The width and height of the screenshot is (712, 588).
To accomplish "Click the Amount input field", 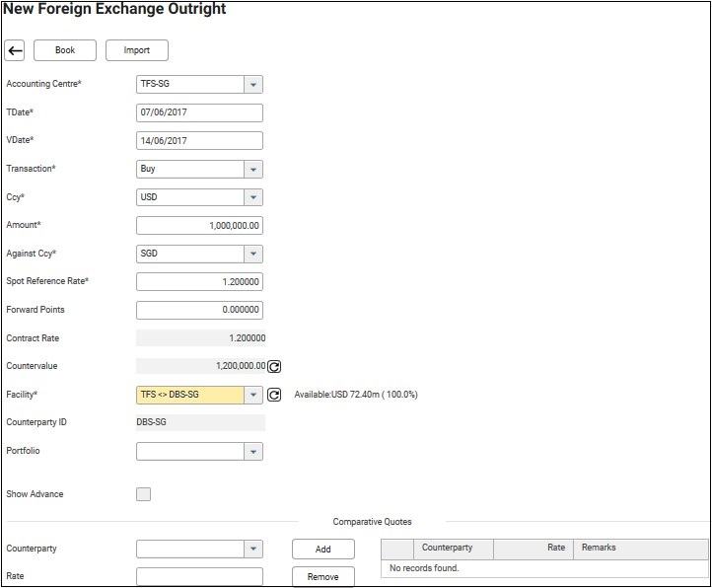I will point(199,226).
